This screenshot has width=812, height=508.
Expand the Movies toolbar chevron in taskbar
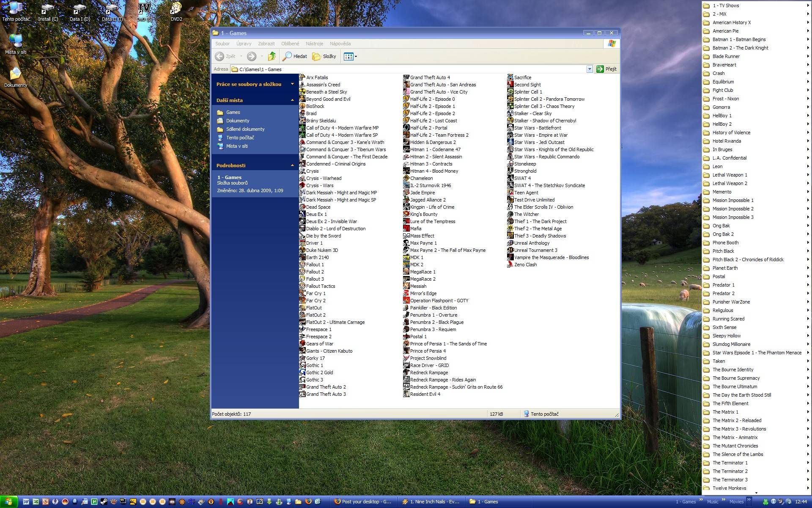748,502
